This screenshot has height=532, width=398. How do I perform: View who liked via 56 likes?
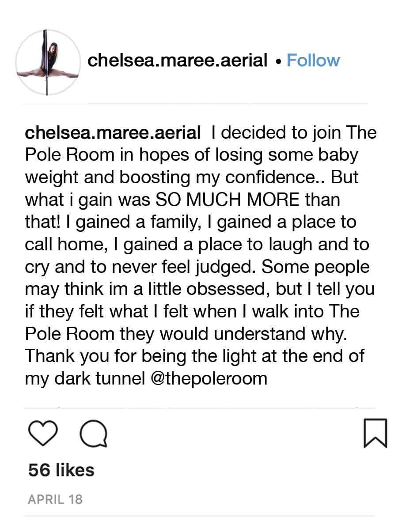pyautogui.click(x=61, y=470)
